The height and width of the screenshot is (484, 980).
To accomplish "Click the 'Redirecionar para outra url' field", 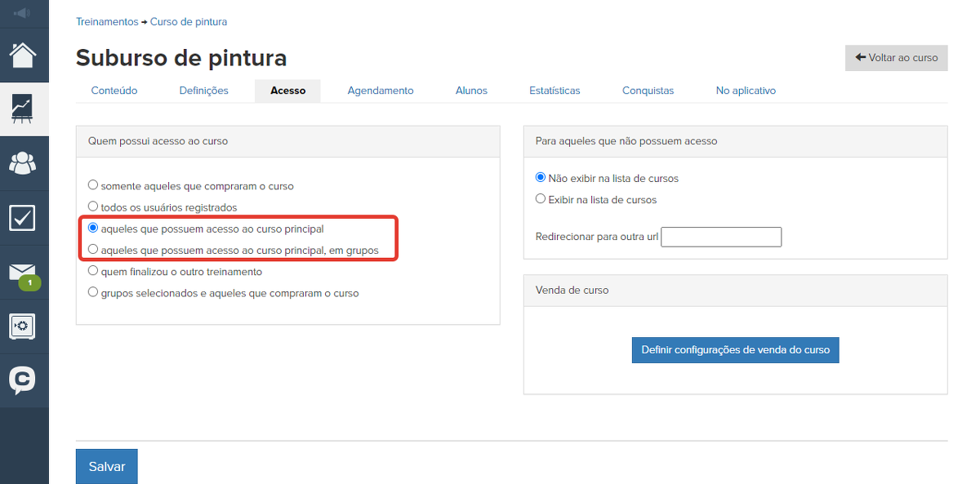I will (x=721, y=237).
